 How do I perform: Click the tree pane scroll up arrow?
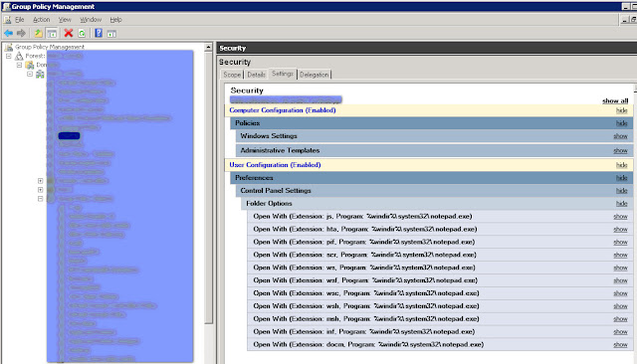click(x=208, y=47)
